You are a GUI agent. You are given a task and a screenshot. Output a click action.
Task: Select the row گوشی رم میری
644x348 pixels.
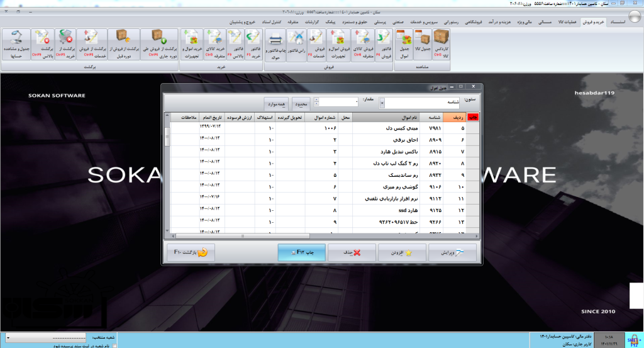click(x=325, y=187)
